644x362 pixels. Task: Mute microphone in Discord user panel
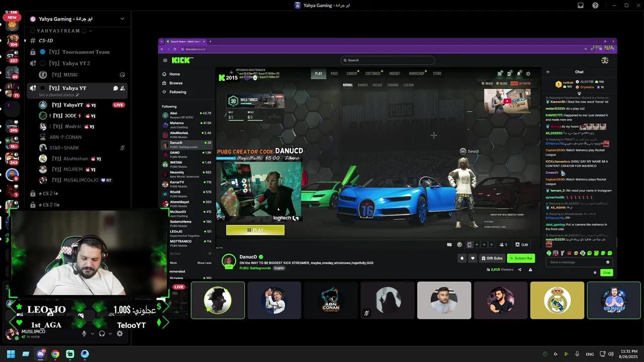84,333
